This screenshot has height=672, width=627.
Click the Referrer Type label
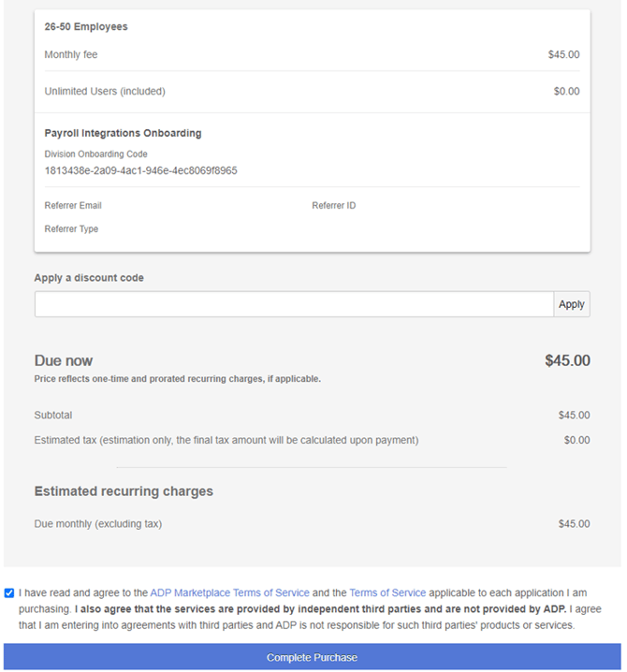click(71, 228)
